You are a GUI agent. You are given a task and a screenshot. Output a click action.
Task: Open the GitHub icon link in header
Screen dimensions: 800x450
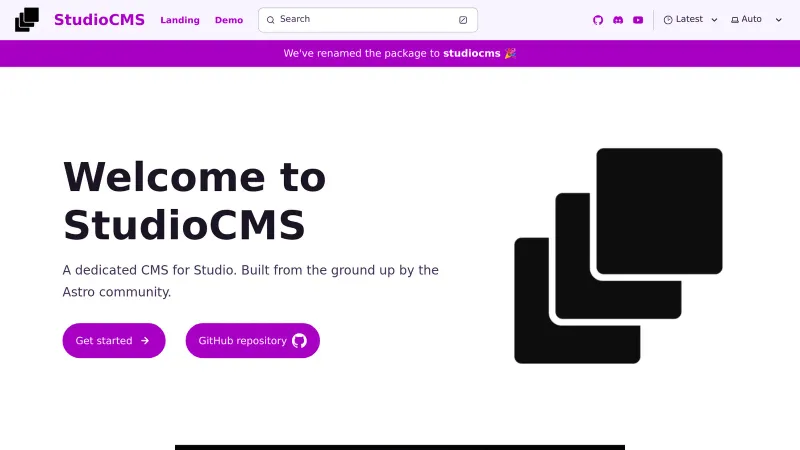pyautogui.click(x=598, y=20)
